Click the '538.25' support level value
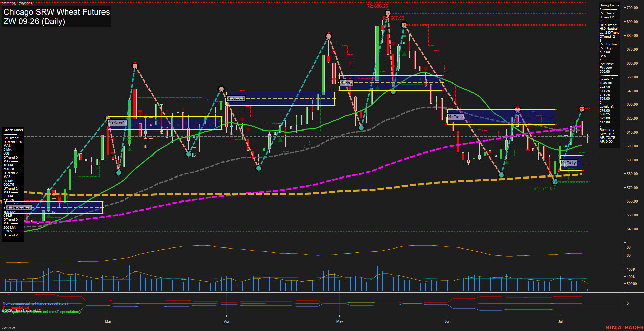Image resolution: width=644 pixels, height=331 pixels. pos(605,114)
